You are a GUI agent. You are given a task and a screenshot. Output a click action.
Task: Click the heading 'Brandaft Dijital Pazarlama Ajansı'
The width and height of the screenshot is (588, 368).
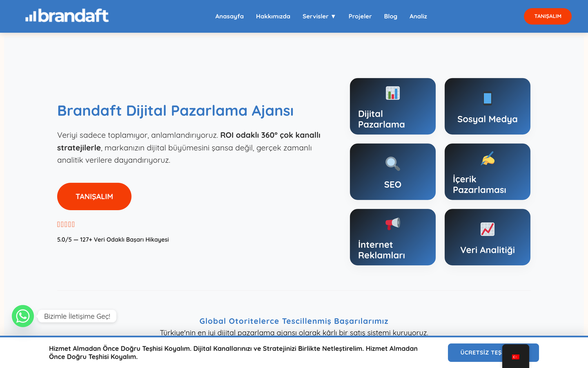[175, 111]
